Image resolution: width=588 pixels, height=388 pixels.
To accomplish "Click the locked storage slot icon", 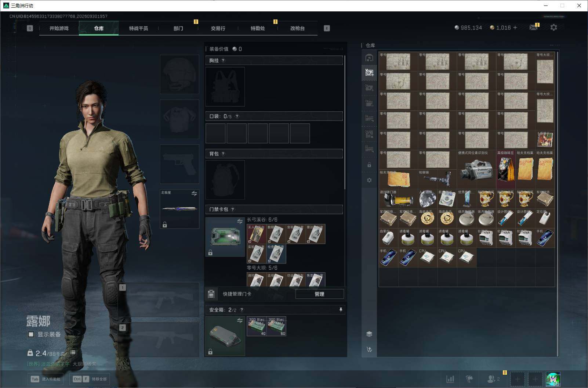I will tap(369, 165).
